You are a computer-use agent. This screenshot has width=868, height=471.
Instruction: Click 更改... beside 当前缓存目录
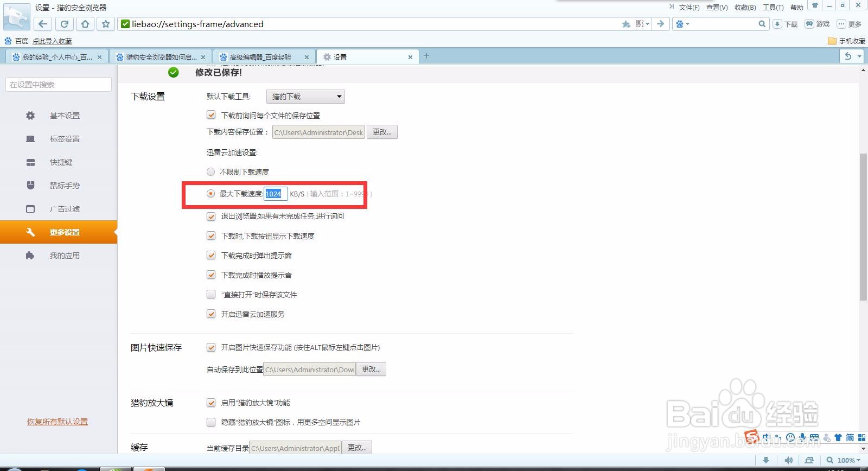[x=357, y=448]
